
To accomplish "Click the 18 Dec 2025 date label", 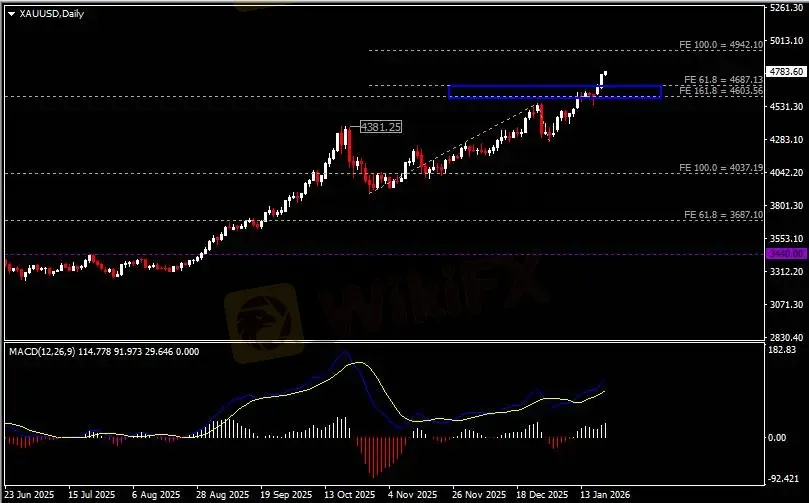I will coord(542,495).
